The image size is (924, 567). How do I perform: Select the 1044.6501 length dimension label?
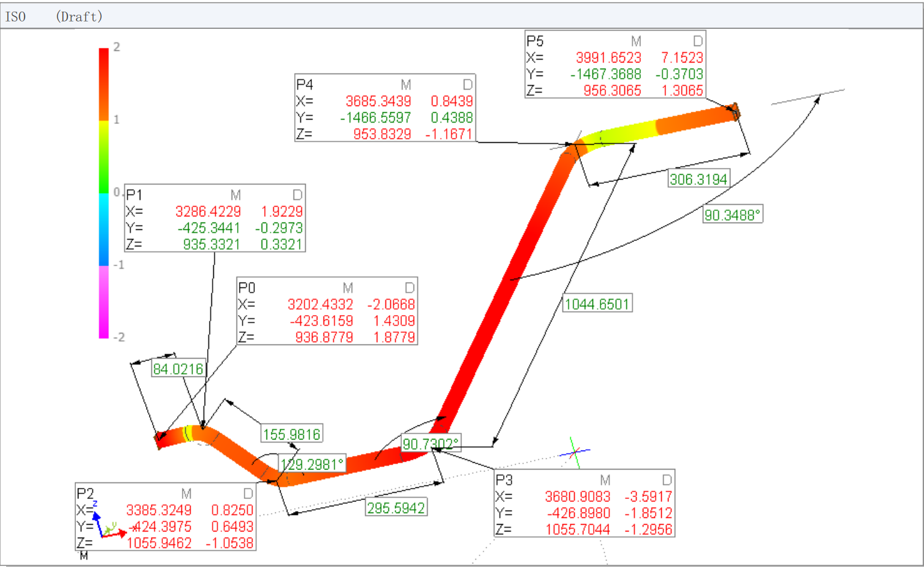point(597,304)
